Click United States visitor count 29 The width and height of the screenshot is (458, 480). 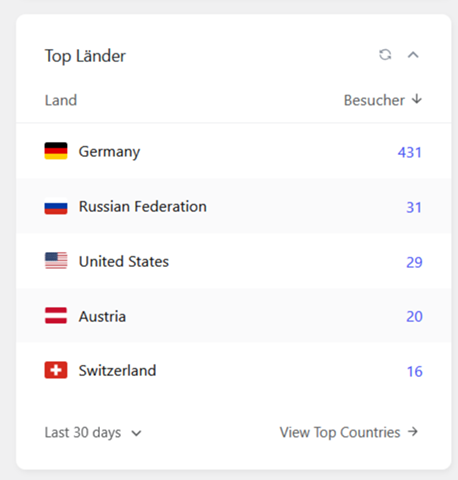(414, 262)
